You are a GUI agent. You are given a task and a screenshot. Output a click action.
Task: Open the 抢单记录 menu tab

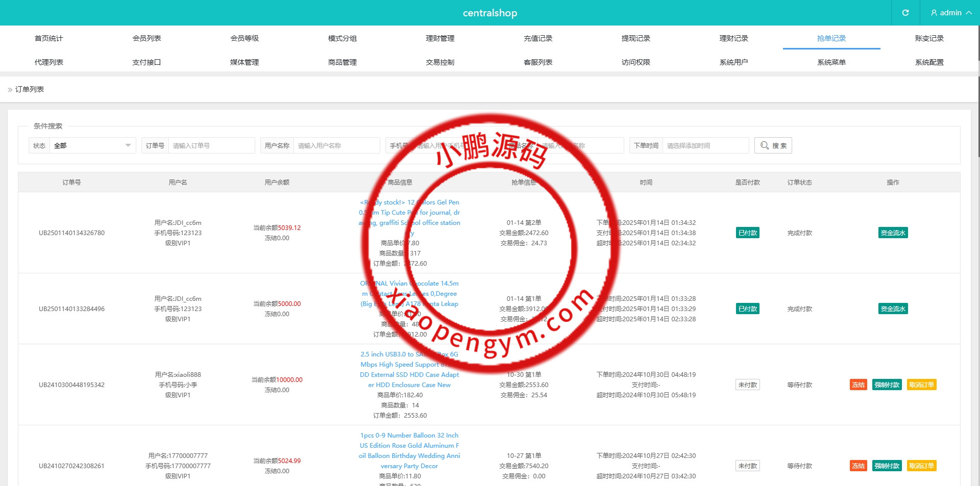(831, 38)
